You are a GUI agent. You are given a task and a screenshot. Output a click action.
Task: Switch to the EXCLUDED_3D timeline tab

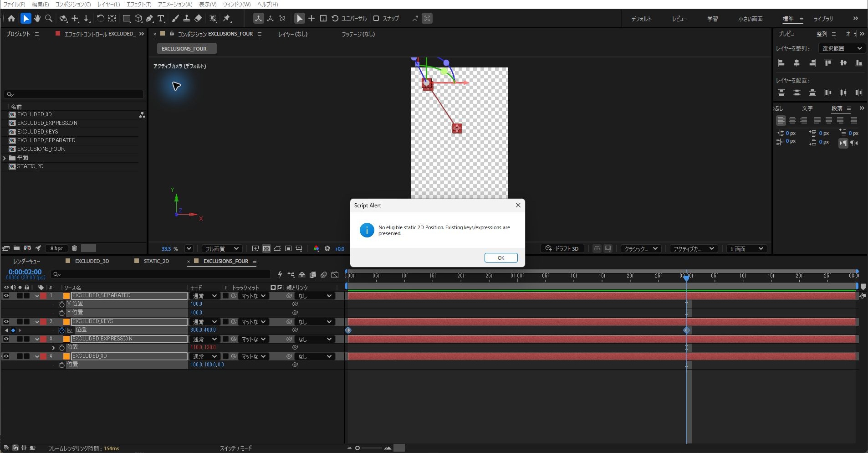point(92,261)
